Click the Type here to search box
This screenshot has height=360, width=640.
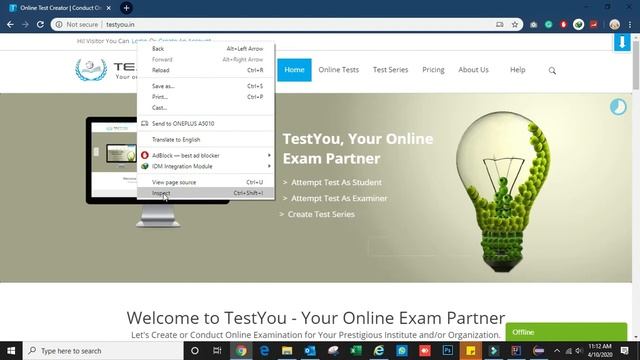[103, 351]
